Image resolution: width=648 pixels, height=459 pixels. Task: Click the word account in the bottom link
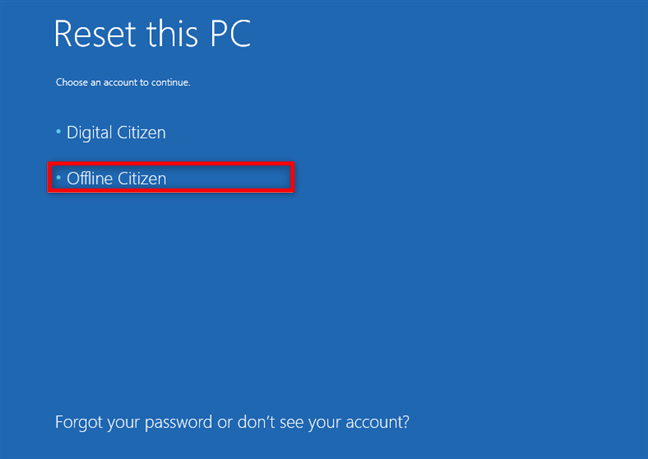click(377, 422)
